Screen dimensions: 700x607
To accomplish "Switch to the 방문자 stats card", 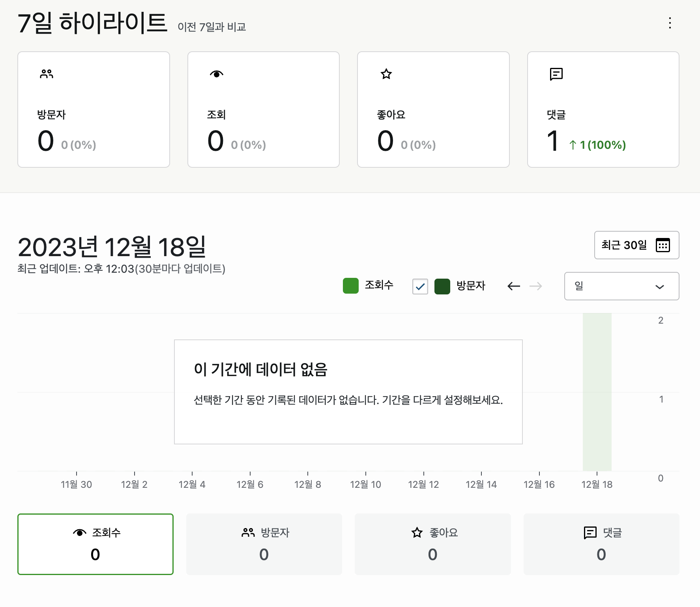I will 264,544.
